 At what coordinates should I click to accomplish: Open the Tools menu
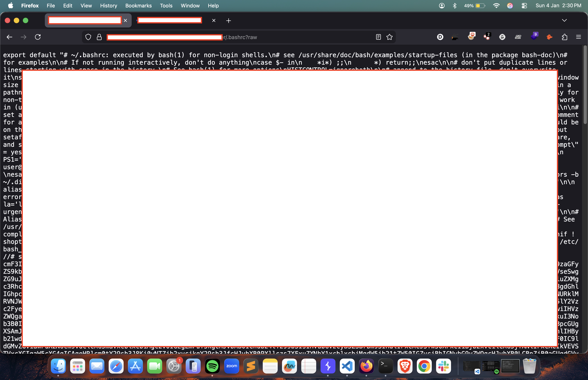coord(166,6)
